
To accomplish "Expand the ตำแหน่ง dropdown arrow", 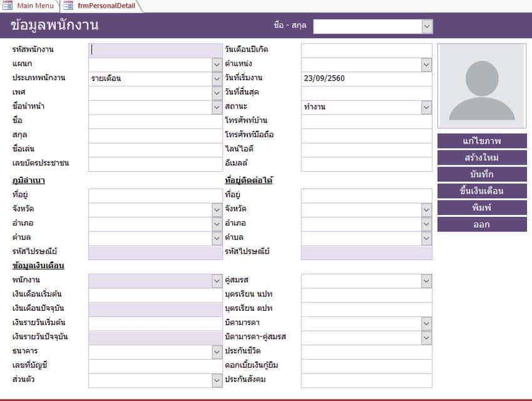I will 426,65.
